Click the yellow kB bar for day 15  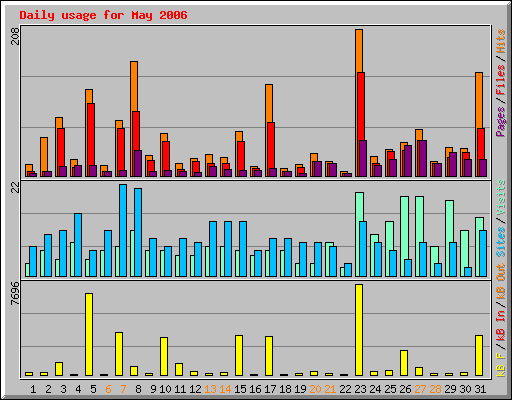pyautogui.click(x=239, y=356)
